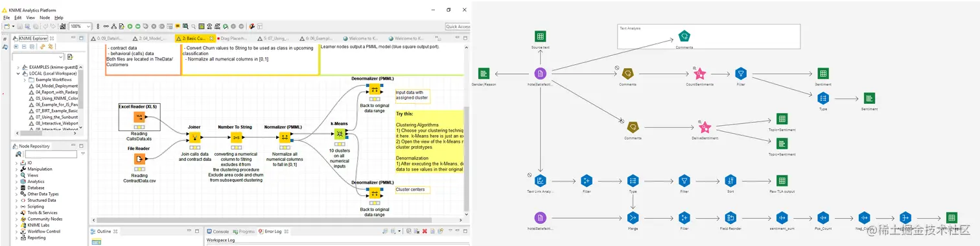Click the Filter node after CountSentiments
This screenshot has width=980, height=246.
741,74
